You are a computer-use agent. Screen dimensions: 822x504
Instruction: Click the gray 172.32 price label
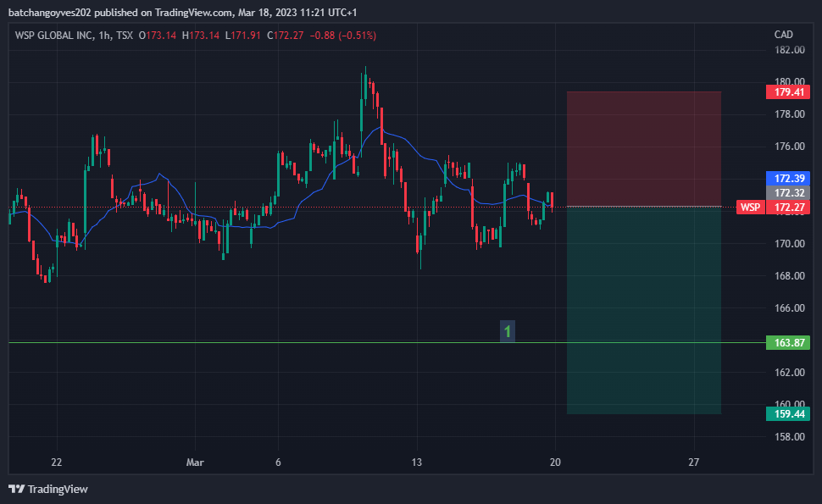tap(788, 192)
